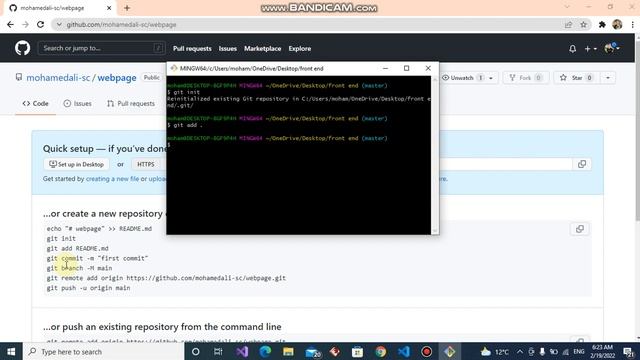Open the plus create-new dropdown
Screen dimensions: 640x360
tap(590, 49)
